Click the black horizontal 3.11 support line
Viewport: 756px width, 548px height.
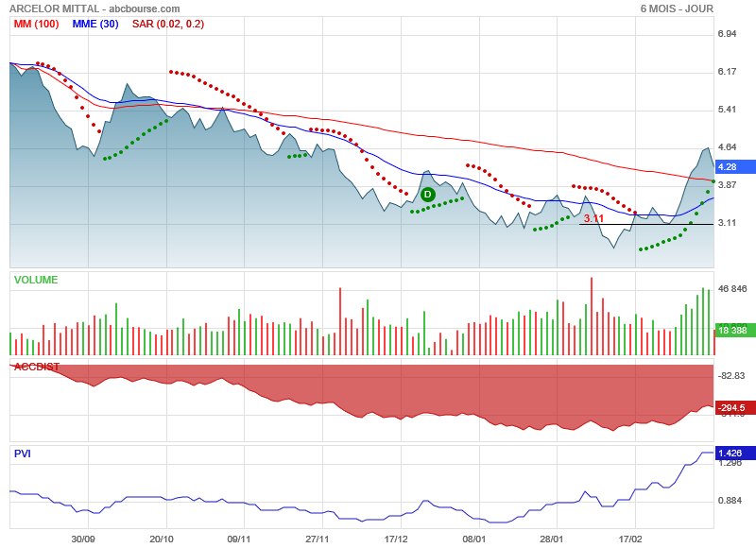[x=646, y=224]
